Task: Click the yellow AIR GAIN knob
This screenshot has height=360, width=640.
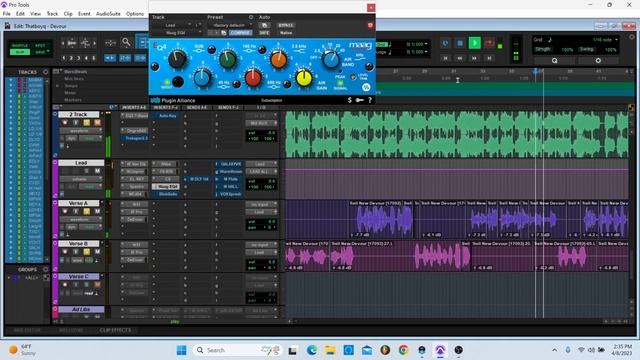Action: pyautogui.click(x=304, y=78)
